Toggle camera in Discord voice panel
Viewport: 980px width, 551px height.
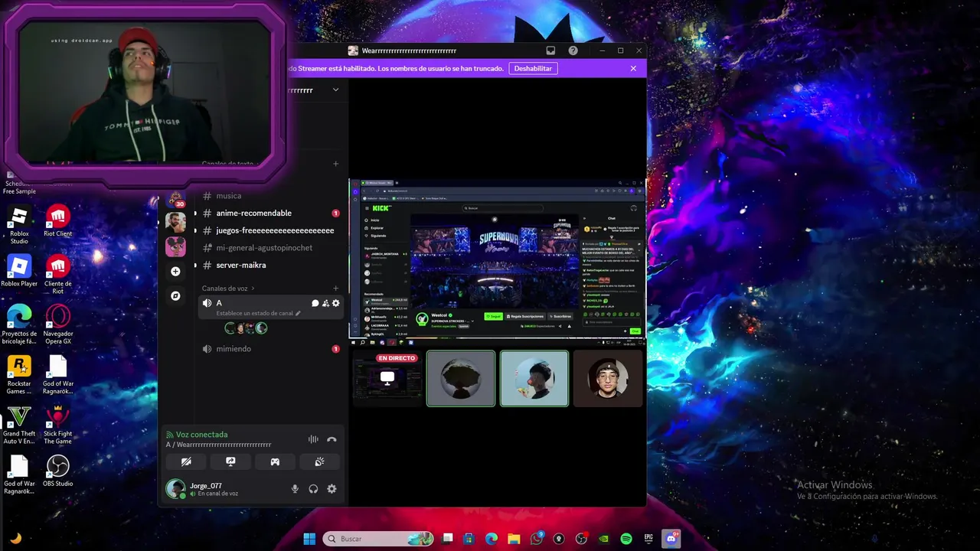(186, 461)
